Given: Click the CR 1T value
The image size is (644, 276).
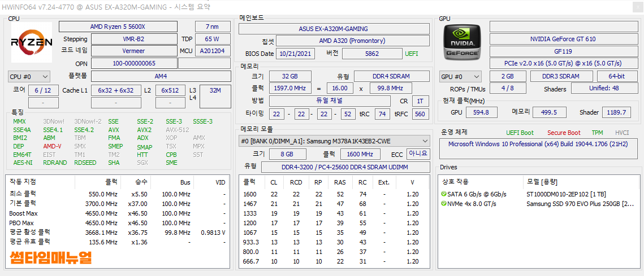Looking at the screenshot, I should (421, 101).
